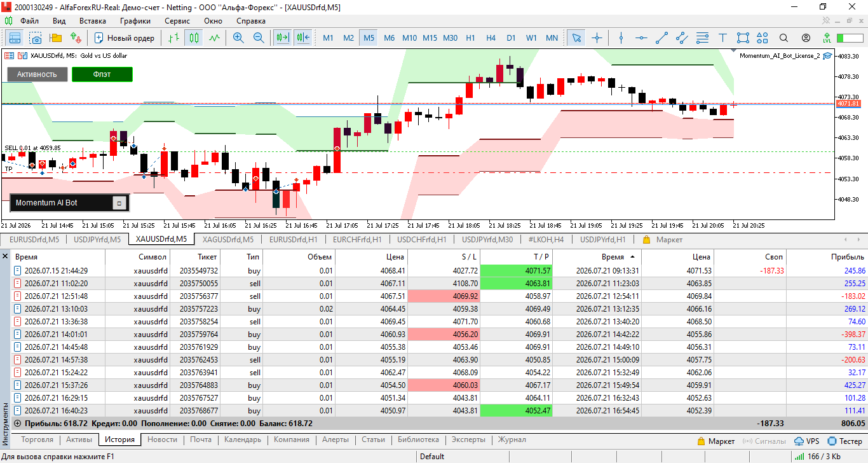
Task: Zoom in on the chart
Action: point(238,38)
